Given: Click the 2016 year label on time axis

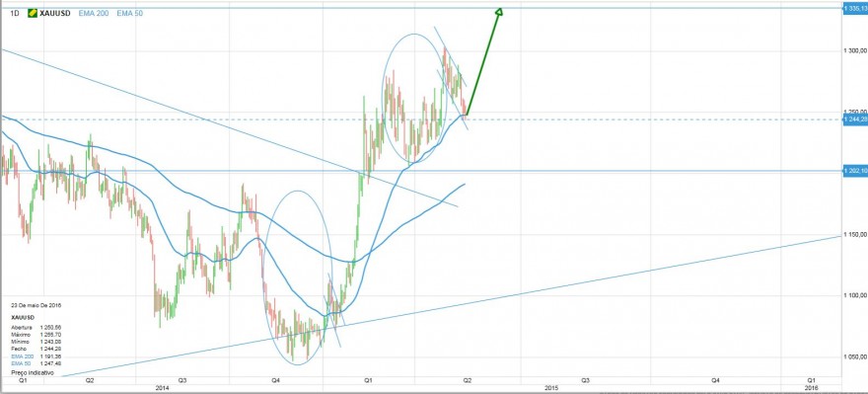Looking at the screenshot, I should (x=811, y=387).
